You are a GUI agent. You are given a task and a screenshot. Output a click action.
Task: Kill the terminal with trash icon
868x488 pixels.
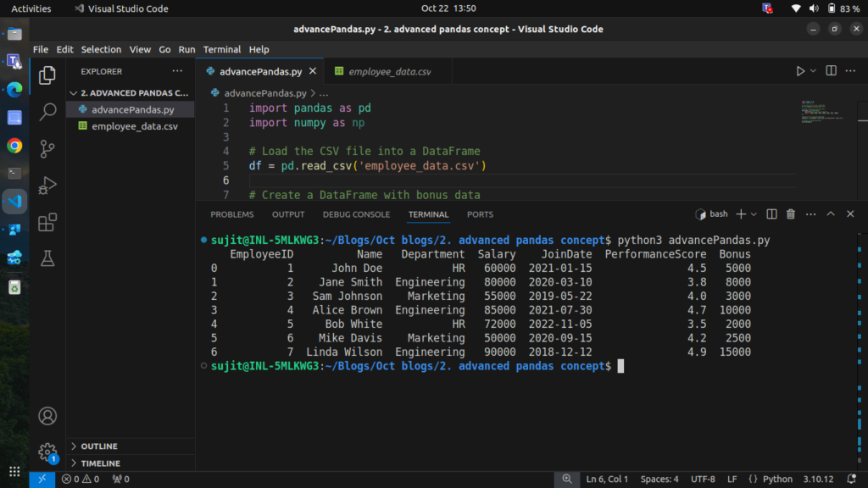(791, 214)
